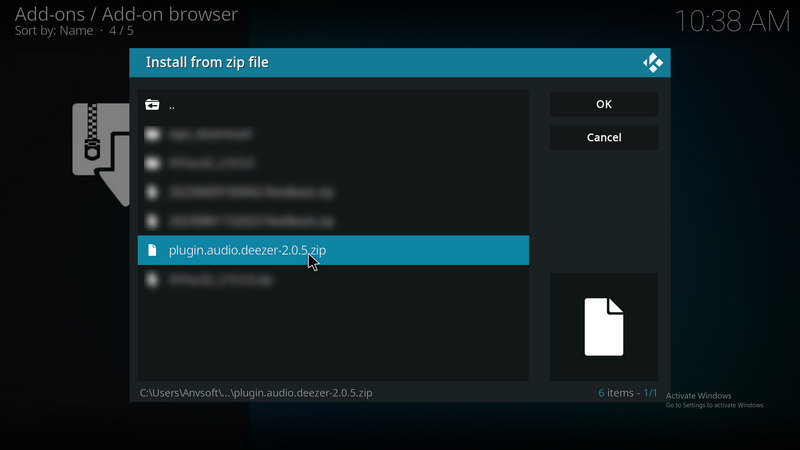Click the 10:38 AM clock
Screen dimensions: 800x450
click(730, 21)
